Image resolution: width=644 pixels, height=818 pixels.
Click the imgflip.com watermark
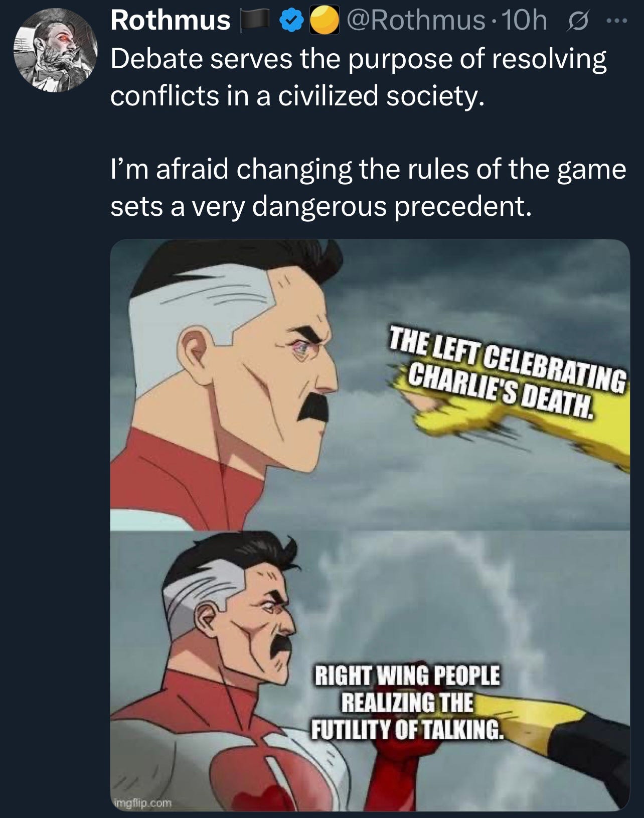[x=143, y=803]
